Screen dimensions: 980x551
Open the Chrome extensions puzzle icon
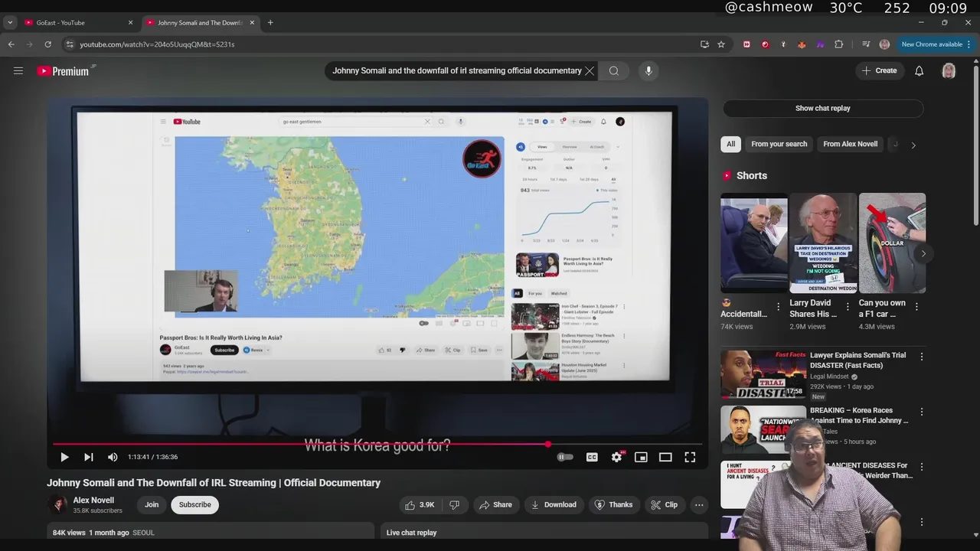838,44
